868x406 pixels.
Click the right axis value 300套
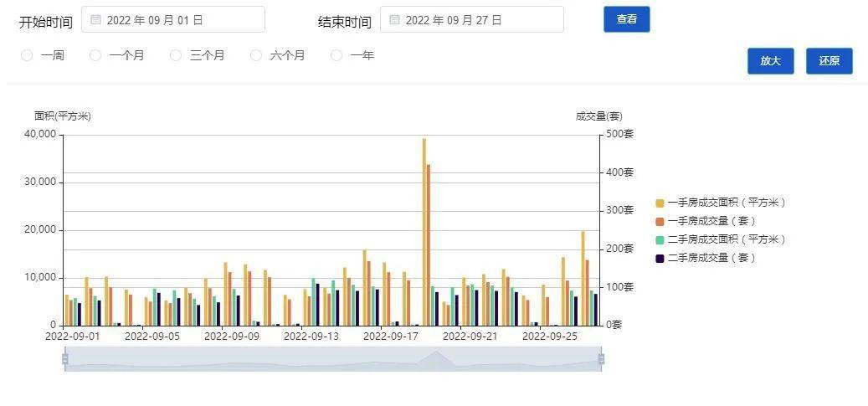pos(620,210)
